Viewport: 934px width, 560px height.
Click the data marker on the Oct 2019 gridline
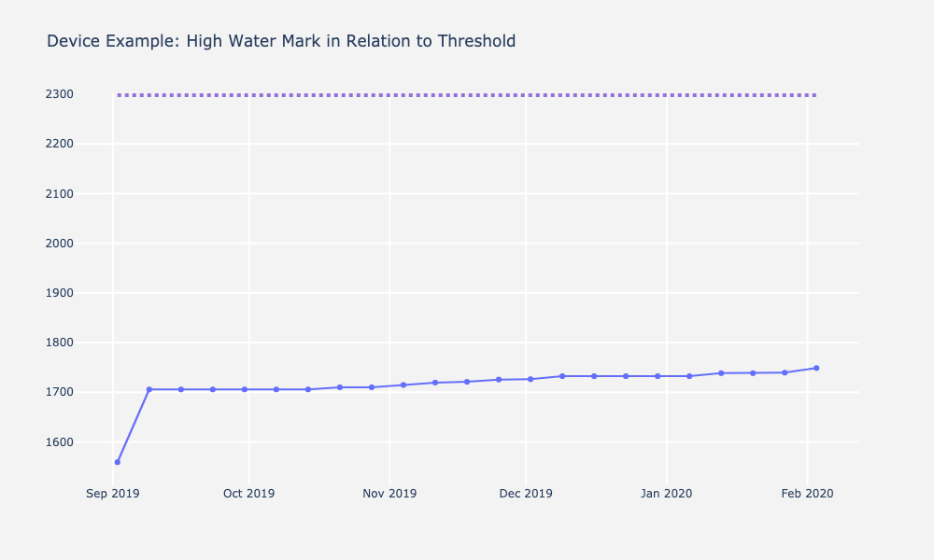click(x=245, y=389)
